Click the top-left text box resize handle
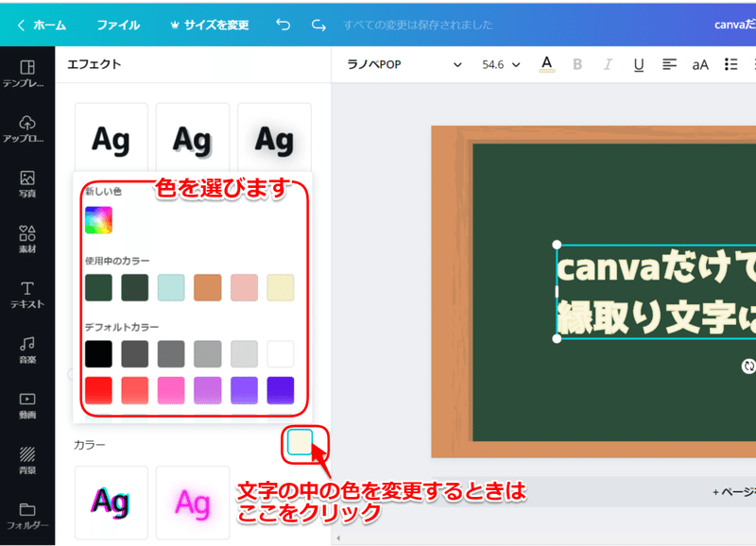 tap(557, 245)
